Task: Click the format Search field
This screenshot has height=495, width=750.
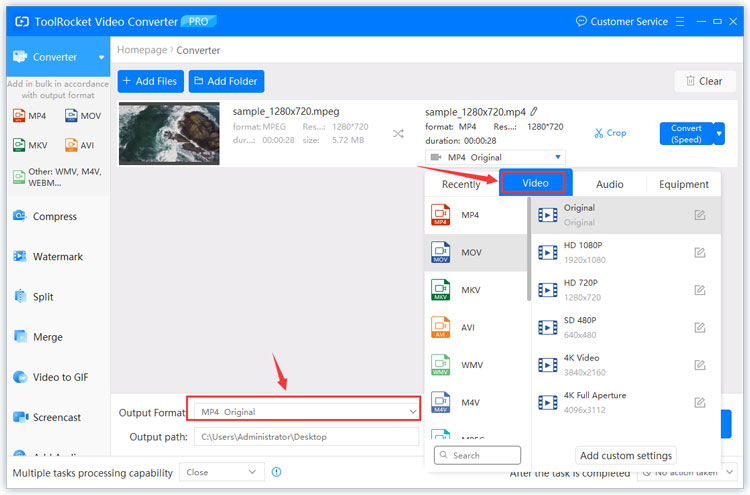Action: click(x=477, y=455)
